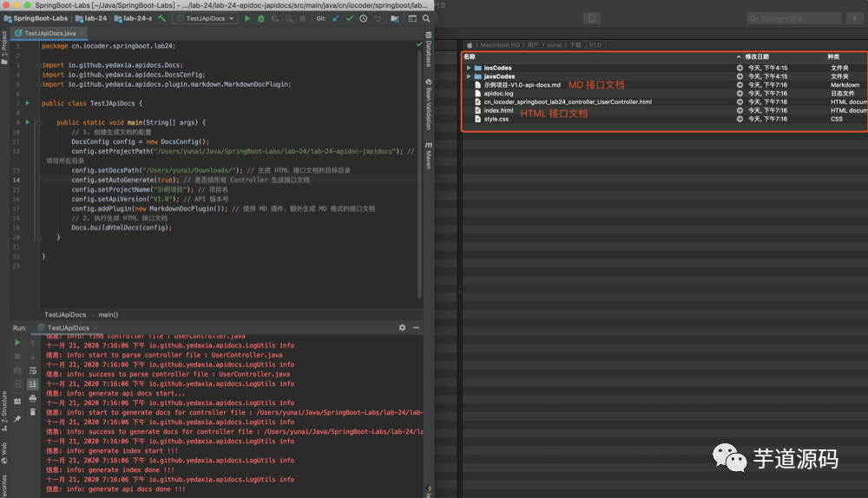
Task: Open the Maven side panel
Action: [x=429, y=155]
